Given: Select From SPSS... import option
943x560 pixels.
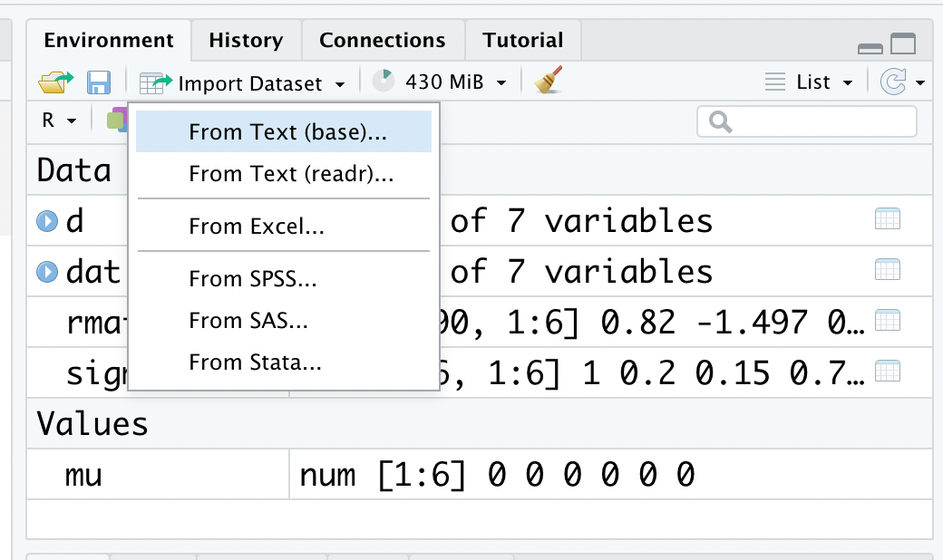Looking at the screenshot, I should [252, 278].
